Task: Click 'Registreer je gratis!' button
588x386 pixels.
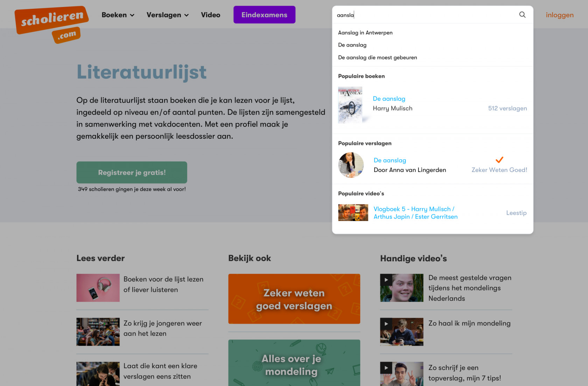Action: [132, 172]
